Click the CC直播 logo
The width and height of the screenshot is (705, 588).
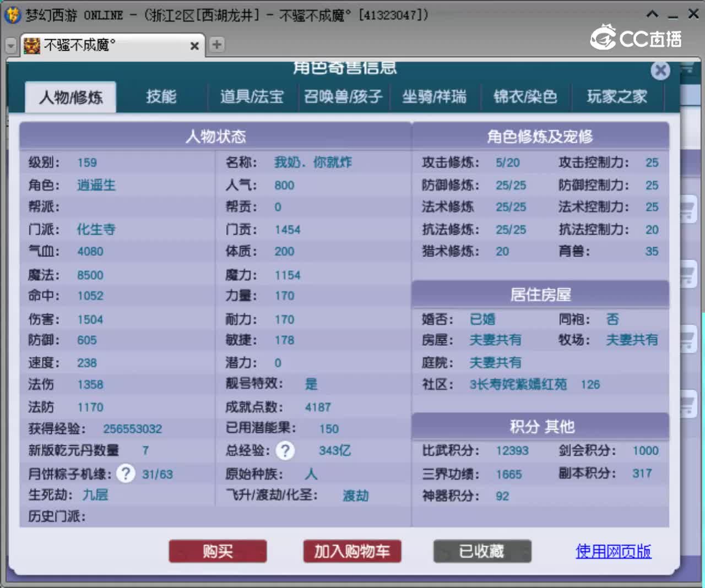(x=636, y=37)
